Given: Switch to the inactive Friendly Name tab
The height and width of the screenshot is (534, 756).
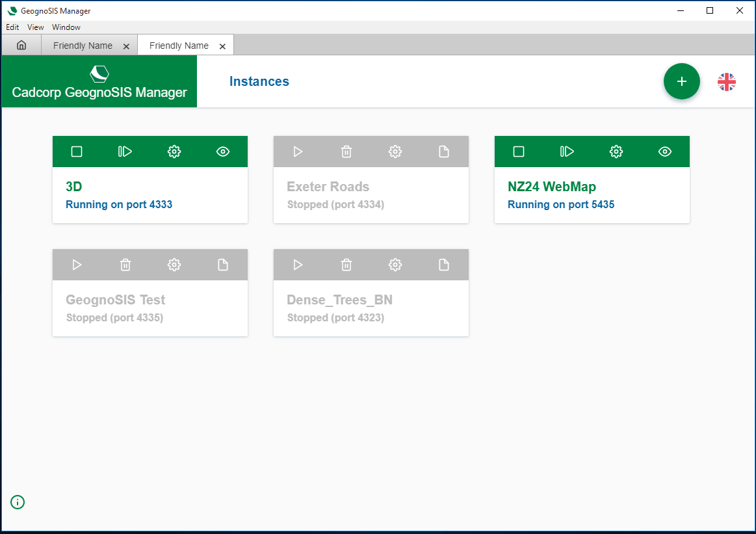Looking at the screenshot, I should click(83, 46).
